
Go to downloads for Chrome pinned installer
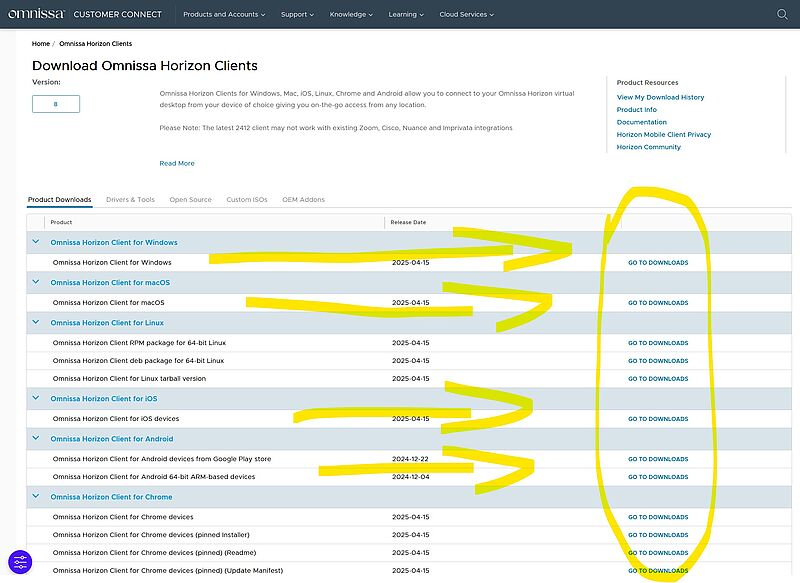point(658,535)
